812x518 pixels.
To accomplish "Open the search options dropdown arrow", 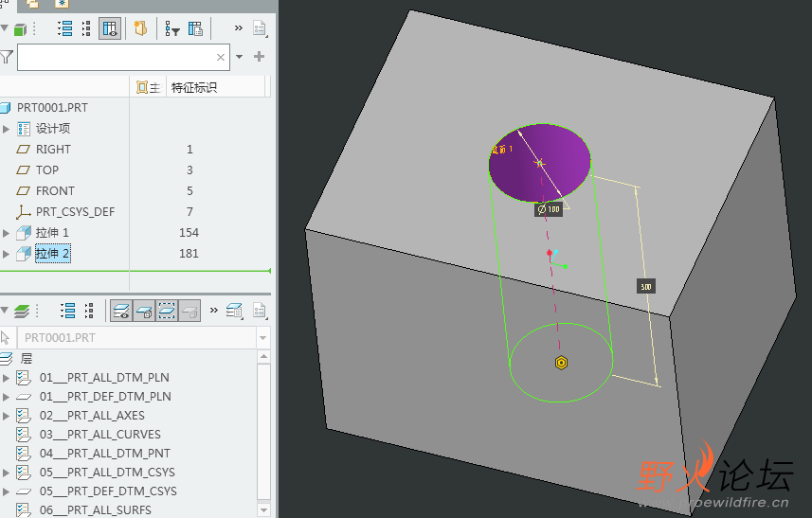I will point(240,57).
